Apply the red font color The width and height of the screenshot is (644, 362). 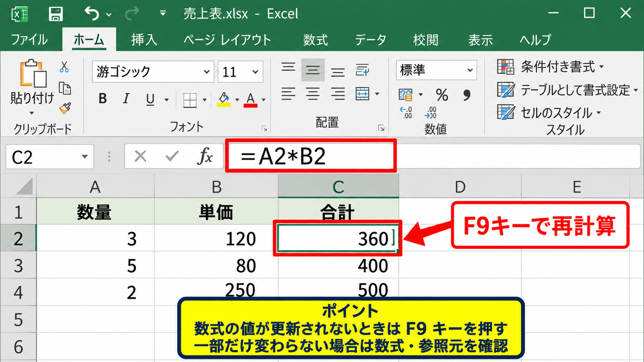pyautogui.click(x=250, y=99)
